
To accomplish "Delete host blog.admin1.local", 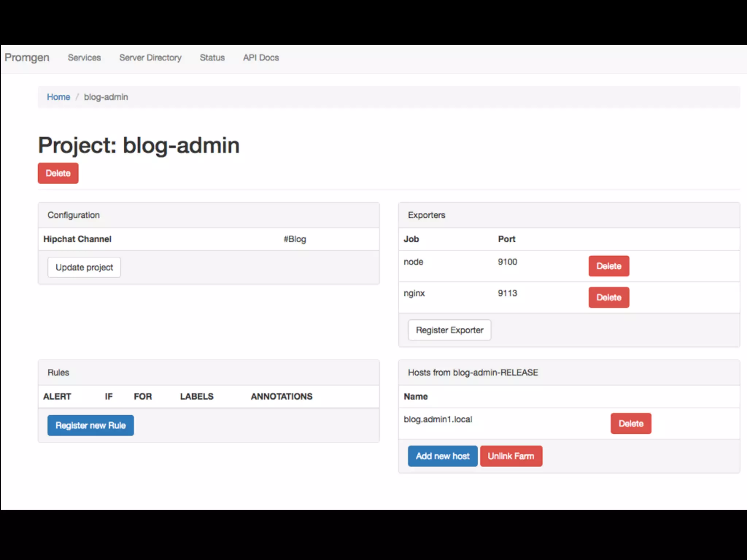I will click(631, 424).
